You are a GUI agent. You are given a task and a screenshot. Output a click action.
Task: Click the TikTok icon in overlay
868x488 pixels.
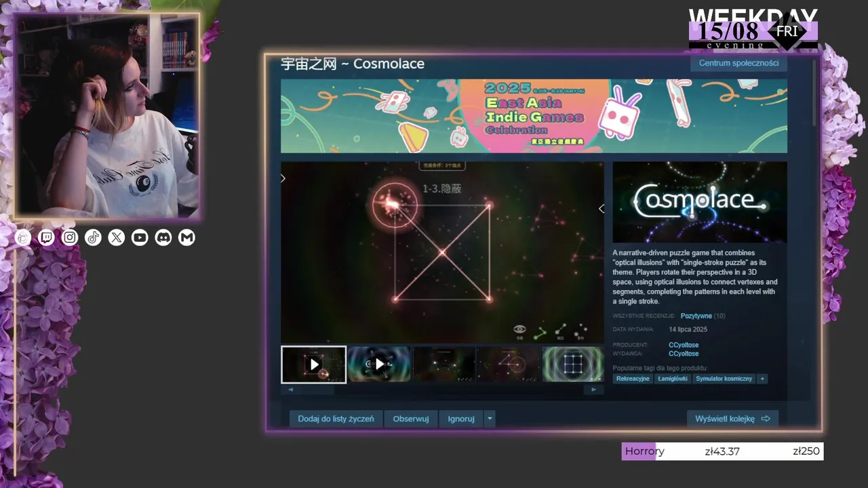pos(93,237)
